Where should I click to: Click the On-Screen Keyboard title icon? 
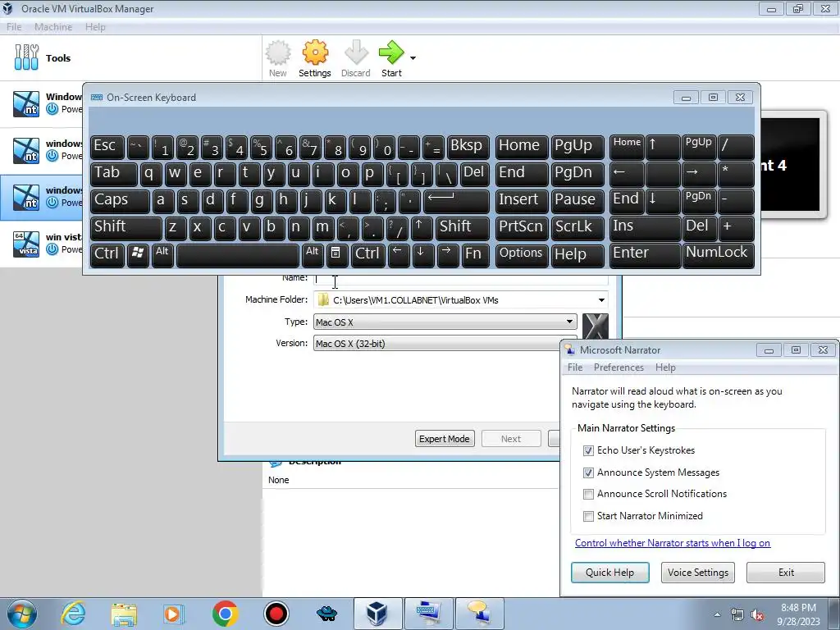97,97
